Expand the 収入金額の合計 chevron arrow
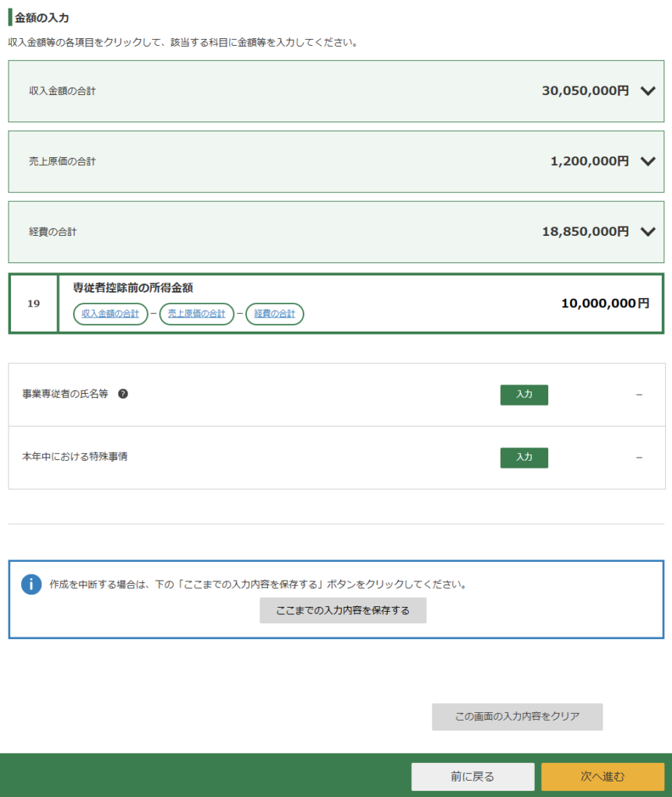Image resolution: width=672 pixels, height=797 pixels. point(648,91)
